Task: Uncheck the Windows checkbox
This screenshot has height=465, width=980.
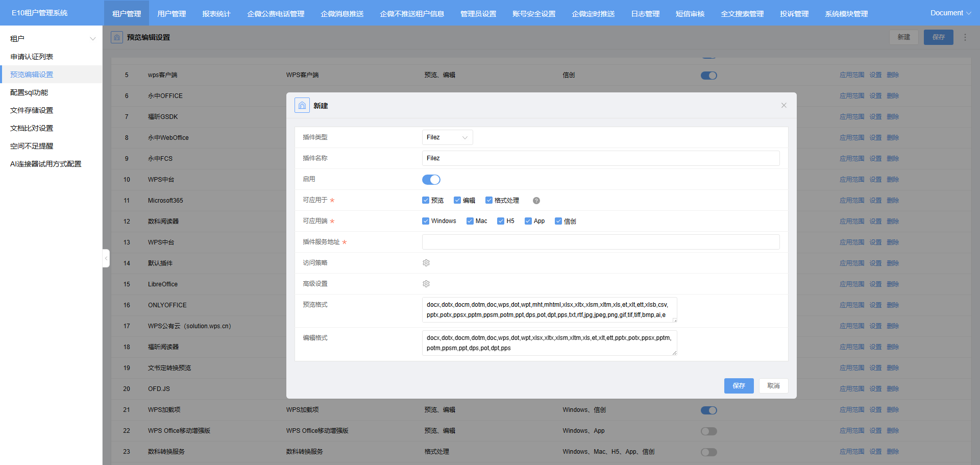Action: (x=426, y=221)
